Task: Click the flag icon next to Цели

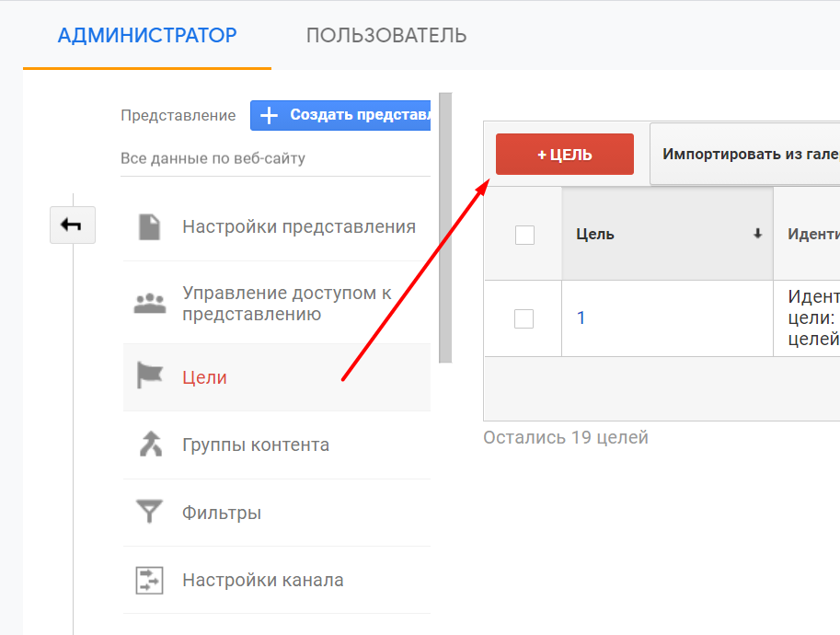Action: point(149,375)
